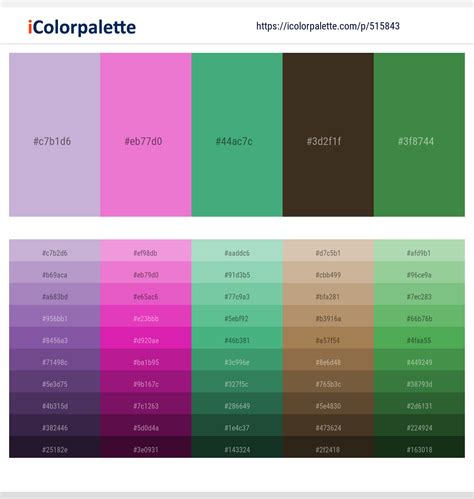Select the large #eb77d0 pink swatch
The image size is (474, 499).
point(146,135)
